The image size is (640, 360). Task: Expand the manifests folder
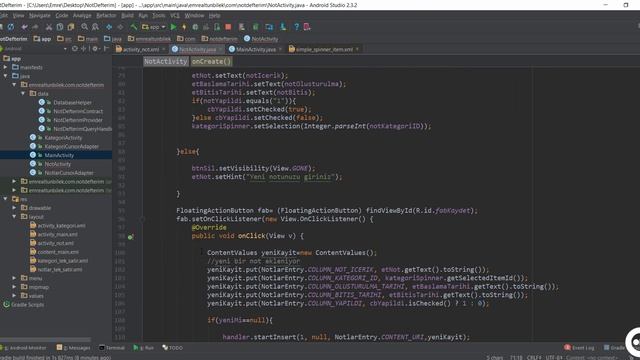coord(5,67)
